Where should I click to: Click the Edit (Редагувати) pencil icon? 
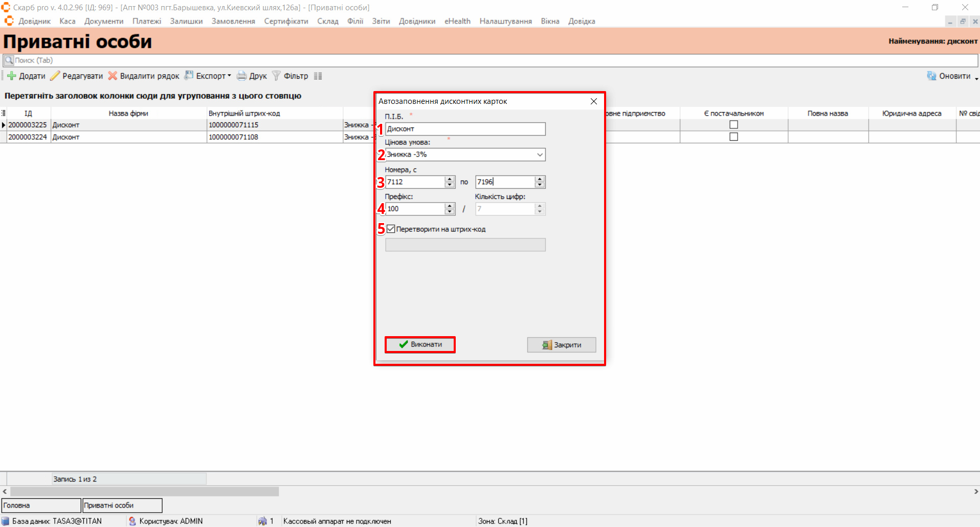(x=55, y=76)
